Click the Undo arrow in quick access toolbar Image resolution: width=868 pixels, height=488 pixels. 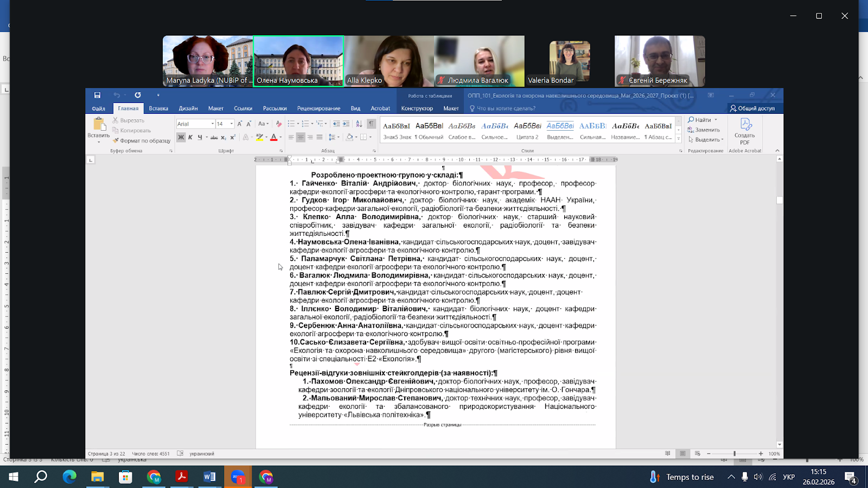(x=117, y=95)
